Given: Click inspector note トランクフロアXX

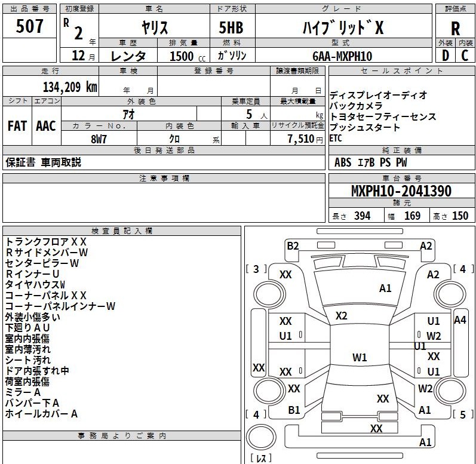Looking at the screenshot, I should pyautogui.click(x=46, y=242).
